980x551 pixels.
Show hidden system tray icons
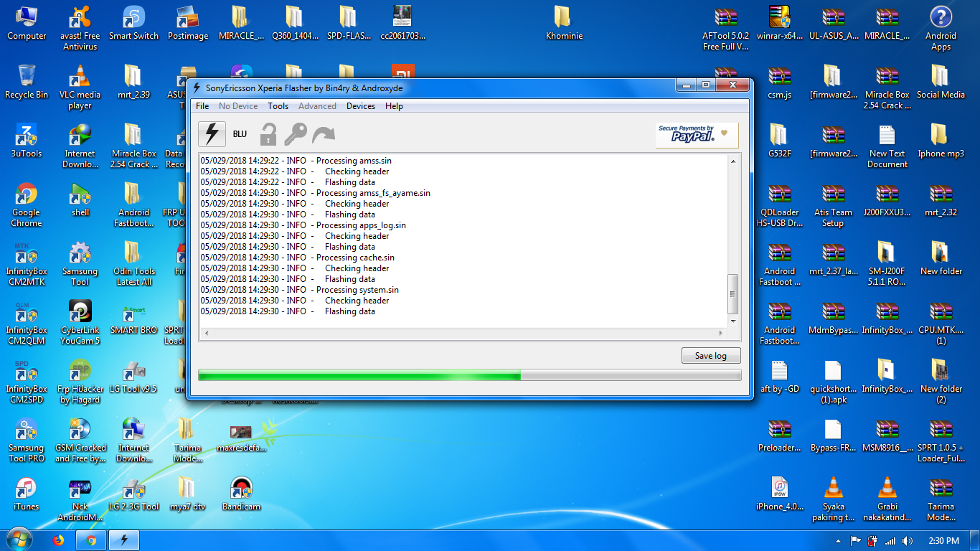[839, 540]
